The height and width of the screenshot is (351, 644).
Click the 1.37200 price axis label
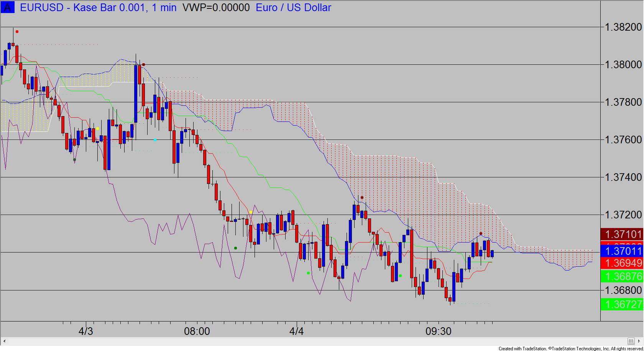(x=623, y=215)
